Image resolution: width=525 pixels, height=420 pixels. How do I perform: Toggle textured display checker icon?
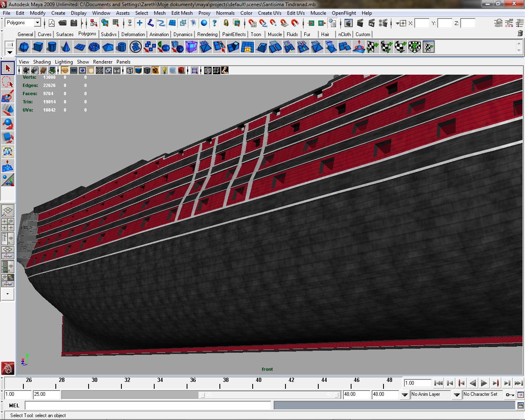point(155,71)
